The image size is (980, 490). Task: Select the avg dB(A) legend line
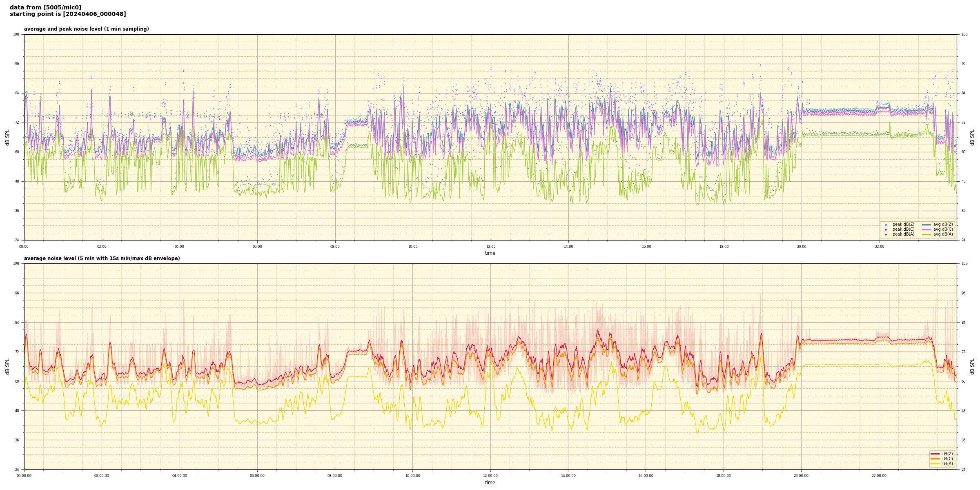click(x=927, y=234)
